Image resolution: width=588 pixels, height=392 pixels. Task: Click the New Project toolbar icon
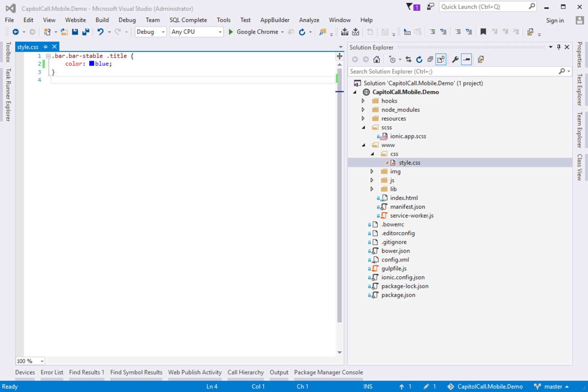click(x=47, y=32)
